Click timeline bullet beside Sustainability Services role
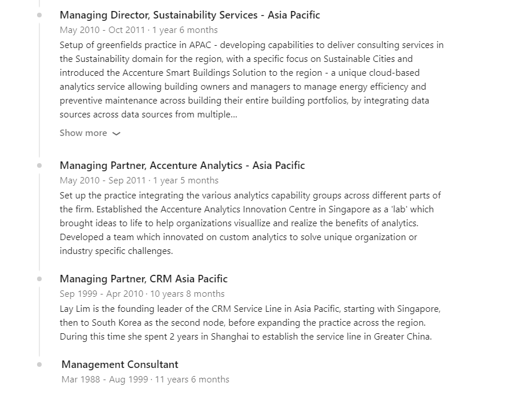This screenshot has height=394, width=532. tap(39, 15)
